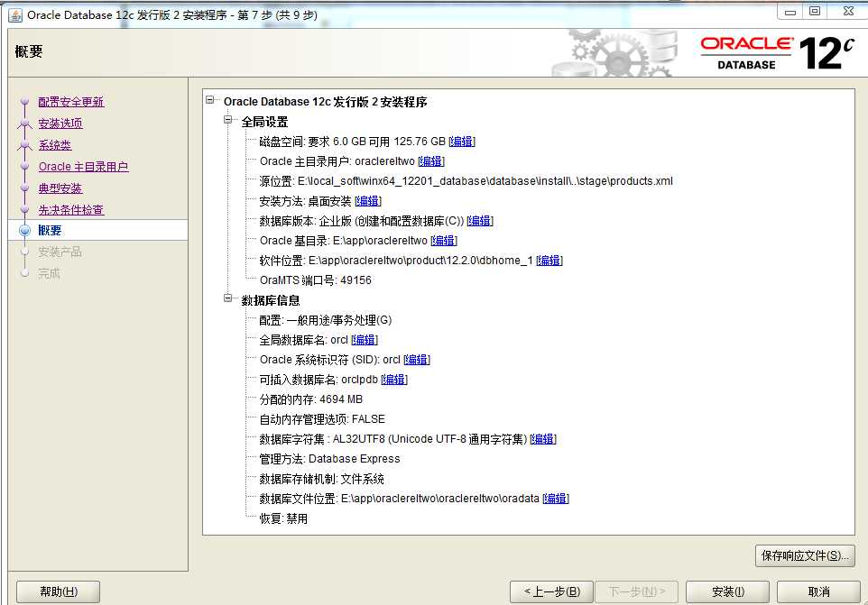This screenshot has height=605, width=868.
Task: Collapse the 全局设置 section
Action: pos(227,119)
